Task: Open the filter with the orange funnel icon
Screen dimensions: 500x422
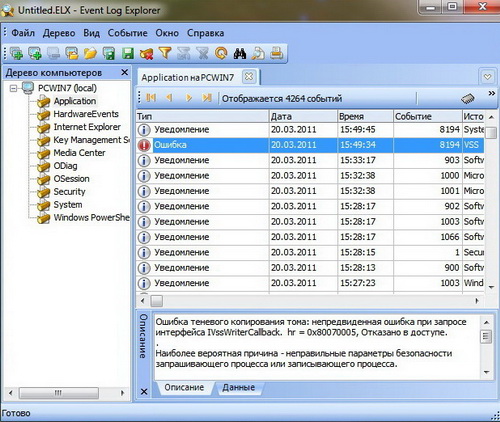Action: [165, 53]
